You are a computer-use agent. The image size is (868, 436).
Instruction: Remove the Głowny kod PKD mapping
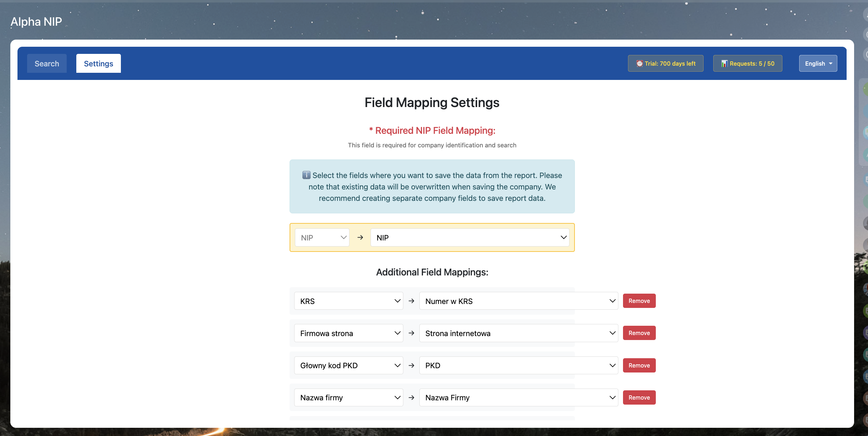pyautogui.click(x=639, y=365)
